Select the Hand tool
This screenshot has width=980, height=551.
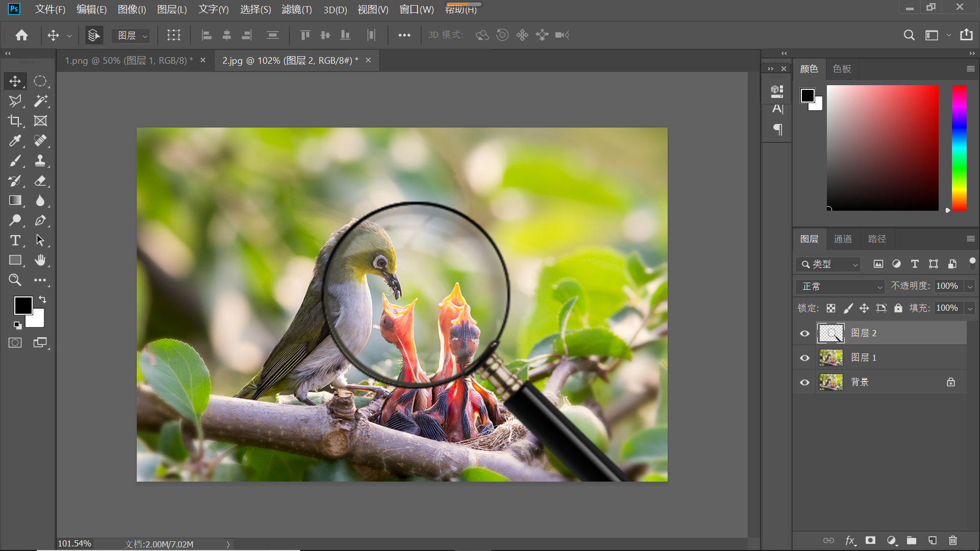(x=40, y=260)
